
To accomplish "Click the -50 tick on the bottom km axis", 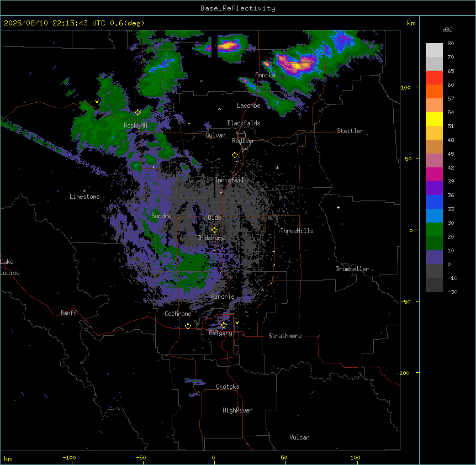I will coord(141,457).
